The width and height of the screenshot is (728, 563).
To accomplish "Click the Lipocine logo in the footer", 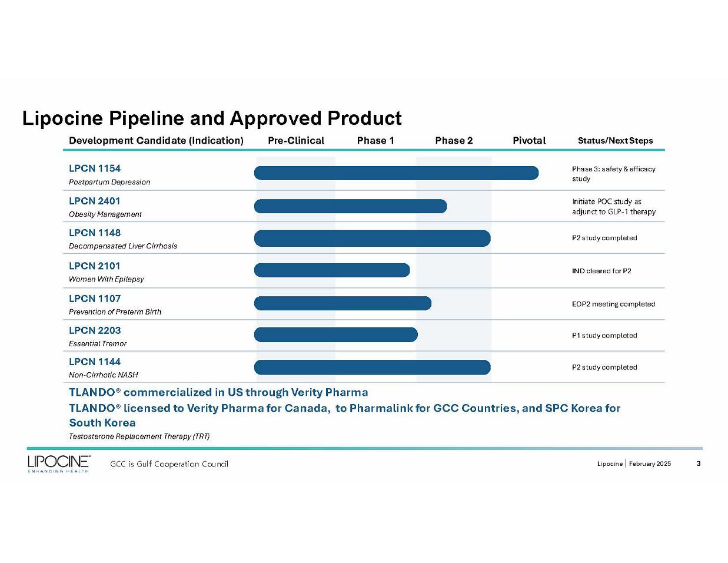I will pyautogui.click(x=58, y=463).
